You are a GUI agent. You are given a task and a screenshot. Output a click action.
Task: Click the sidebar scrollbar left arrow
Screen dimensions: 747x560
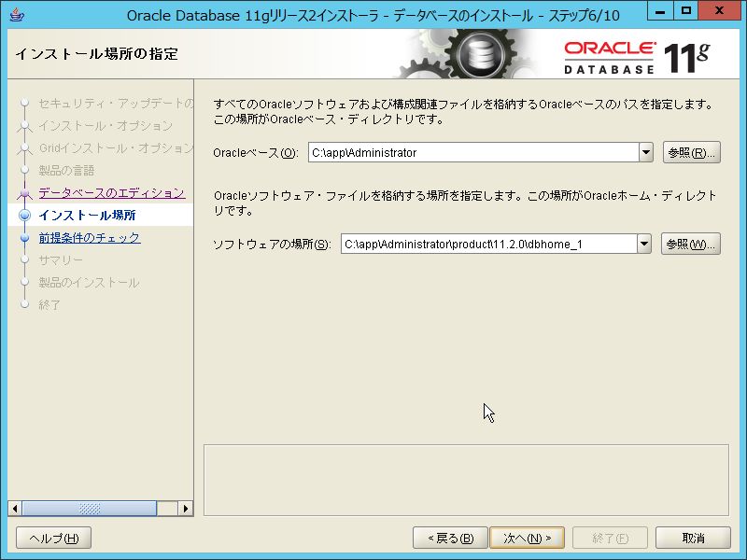pos(15,509)
